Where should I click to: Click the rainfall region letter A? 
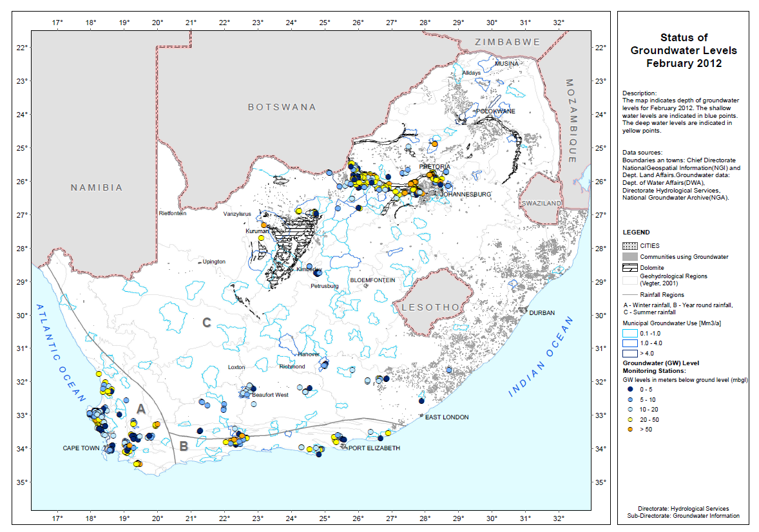coord(141,410)
